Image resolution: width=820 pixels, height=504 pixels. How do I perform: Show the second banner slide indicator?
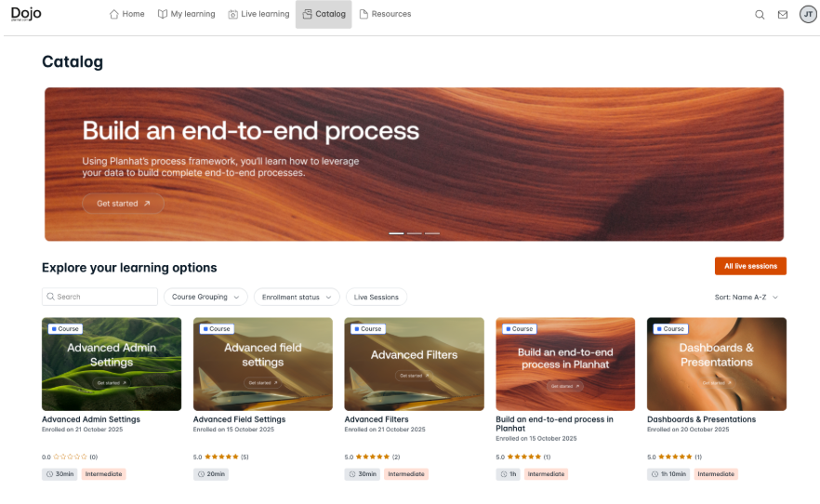pyautogui.click(x=415, y=233)
